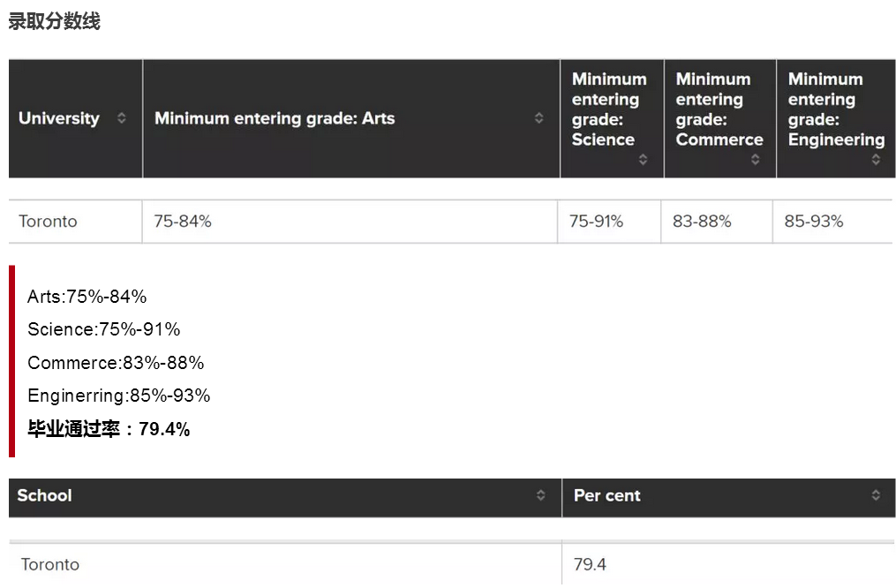Click sort arrows under the Commerce grade header

[x=755, y=160]
